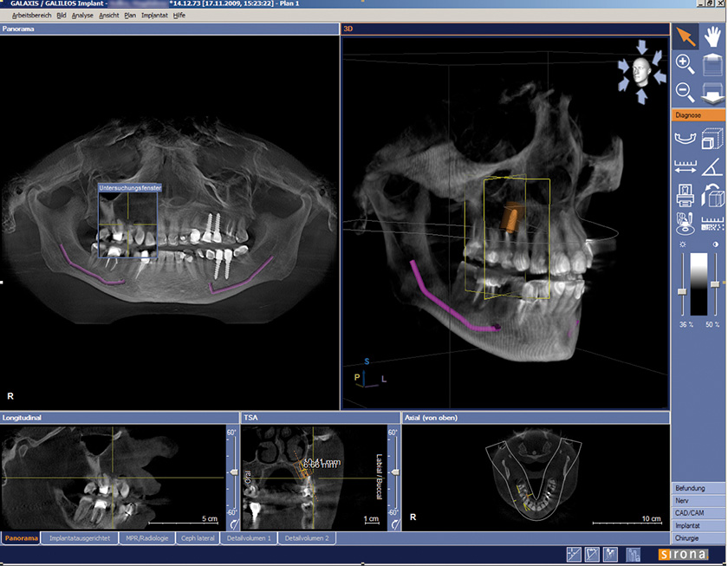Click the third status bar icon
The image size is (728, 566).
[610, 555]
